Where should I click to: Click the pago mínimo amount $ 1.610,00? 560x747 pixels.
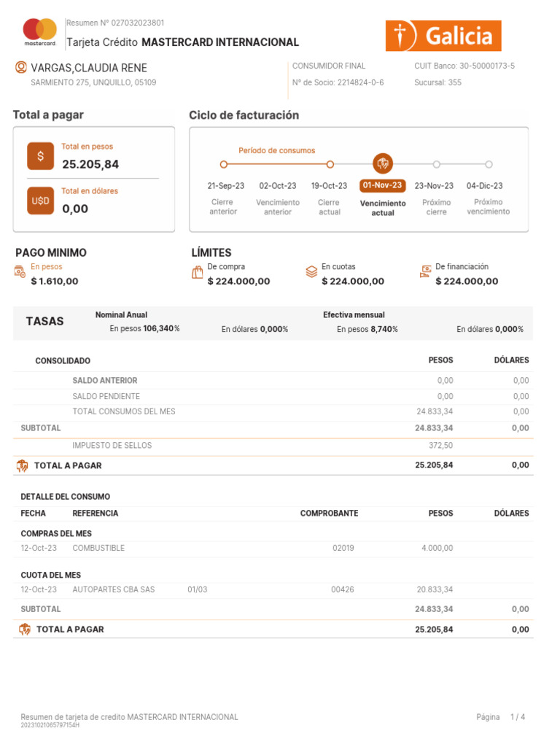click(x=54, y=281)
